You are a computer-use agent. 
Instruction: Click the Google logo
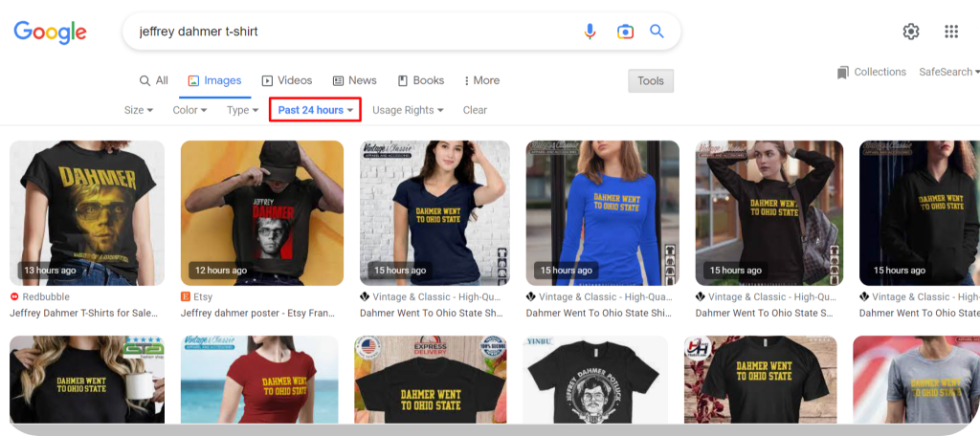coord(50,32)
